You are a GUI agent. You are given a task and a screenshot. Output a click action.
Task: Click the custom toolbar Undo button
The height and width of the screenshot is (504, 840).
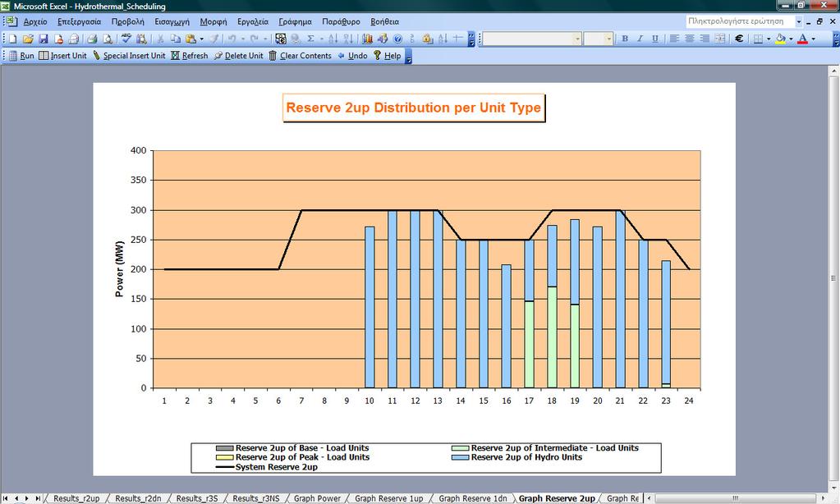(x=352, y=56)
